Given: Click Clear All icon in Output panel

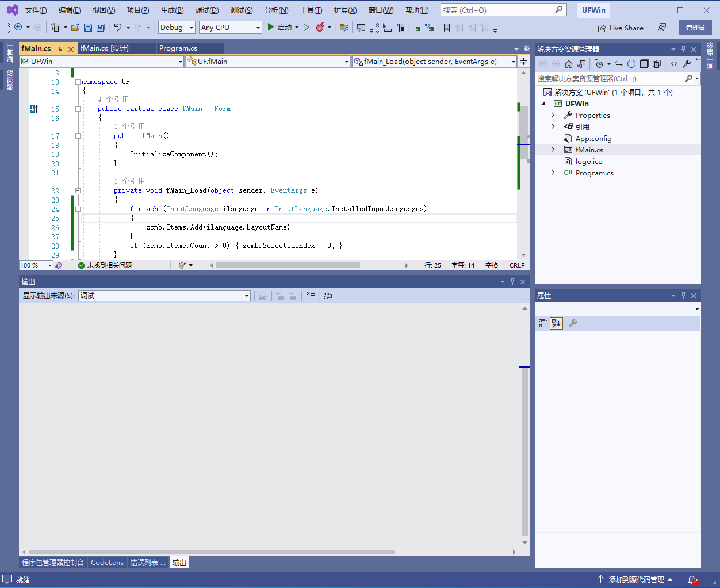Looking at the screenshot, I should pyautogui.click(x=311, y=296).
